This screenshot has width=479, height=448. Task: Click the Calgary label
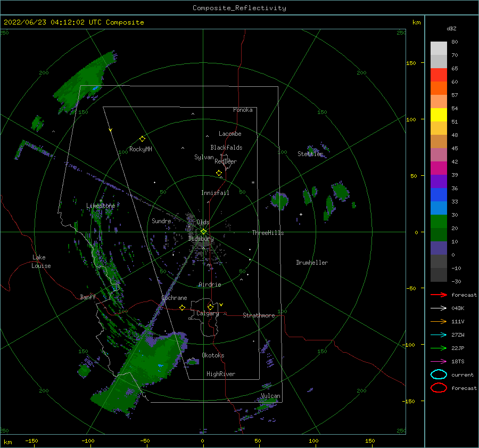(208, 313)
